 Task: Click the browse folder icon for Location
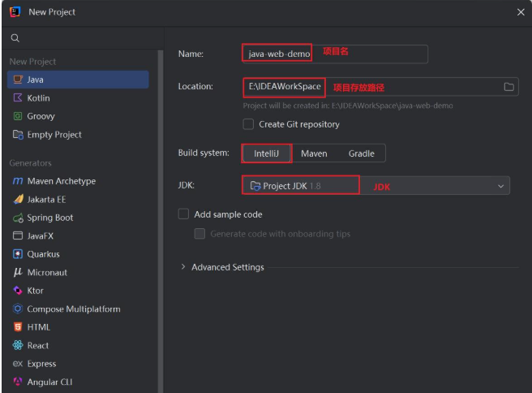(509, 87)
